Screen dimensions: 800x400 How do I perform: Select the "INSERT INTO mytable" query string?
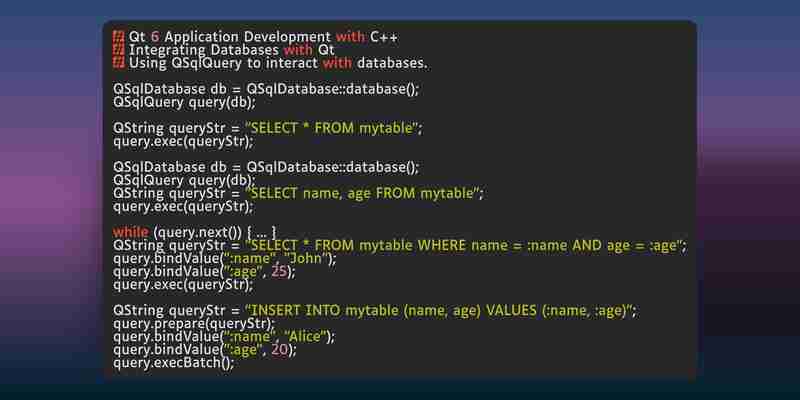click(x=439, y=311)
